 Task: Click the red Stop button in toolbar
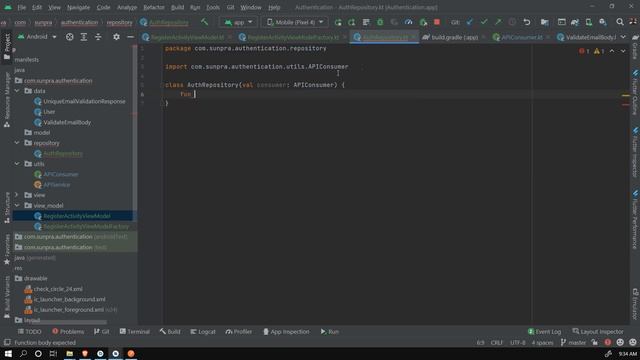(x=437, y=22)
